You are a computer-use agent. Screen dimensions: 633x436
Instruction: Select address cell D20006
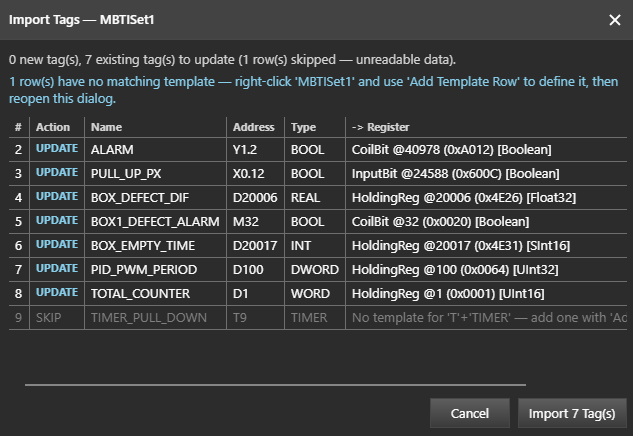(255, 197)
